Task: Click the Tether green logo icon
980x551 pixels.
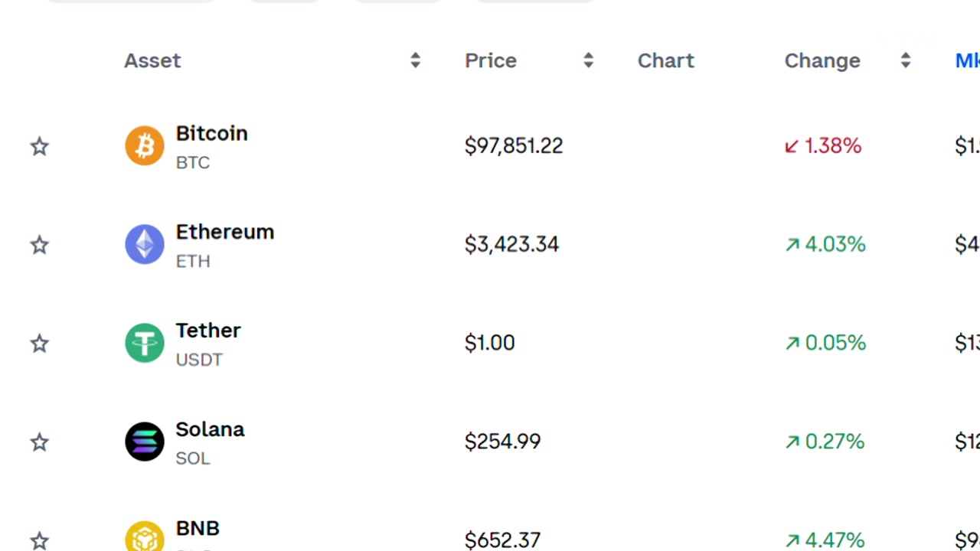Action: (145, 343)
